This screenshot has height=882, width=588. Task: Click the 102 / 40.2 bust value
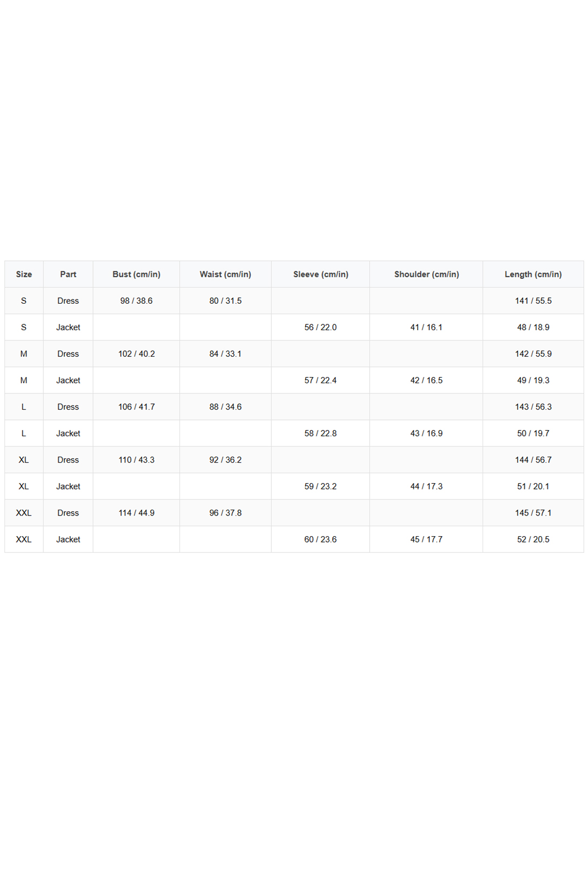coord(136,353)
